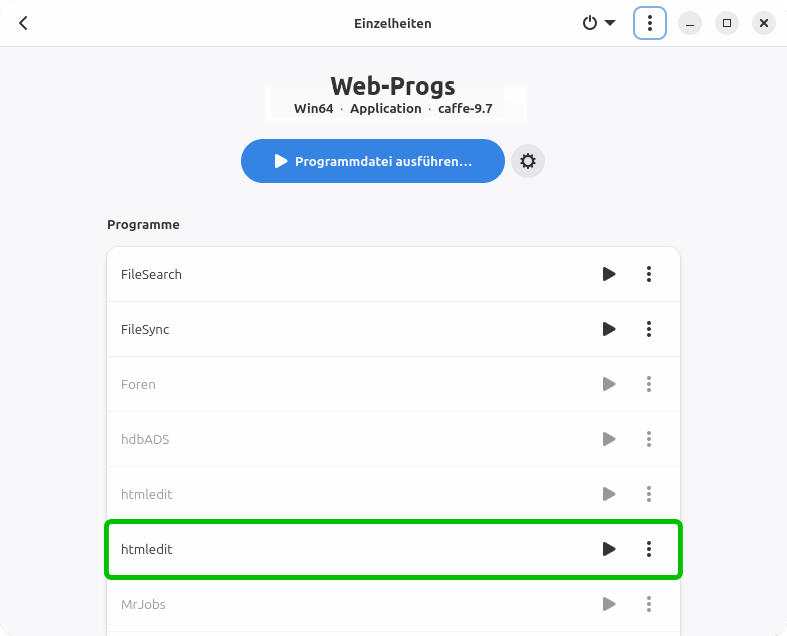Maximize the Einzelheiten window

coord(727,23)
